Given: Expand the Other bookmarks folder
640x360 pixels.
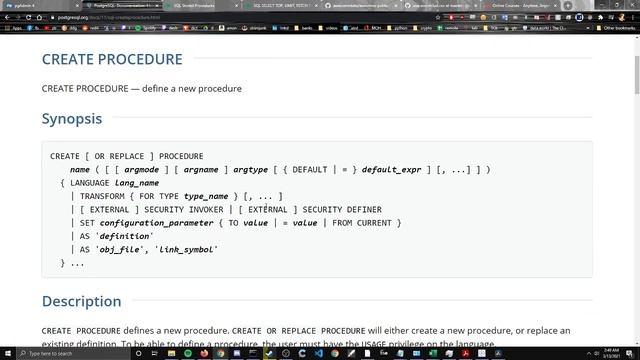Looking at the screenshot, I should click(x=616, y=28).
